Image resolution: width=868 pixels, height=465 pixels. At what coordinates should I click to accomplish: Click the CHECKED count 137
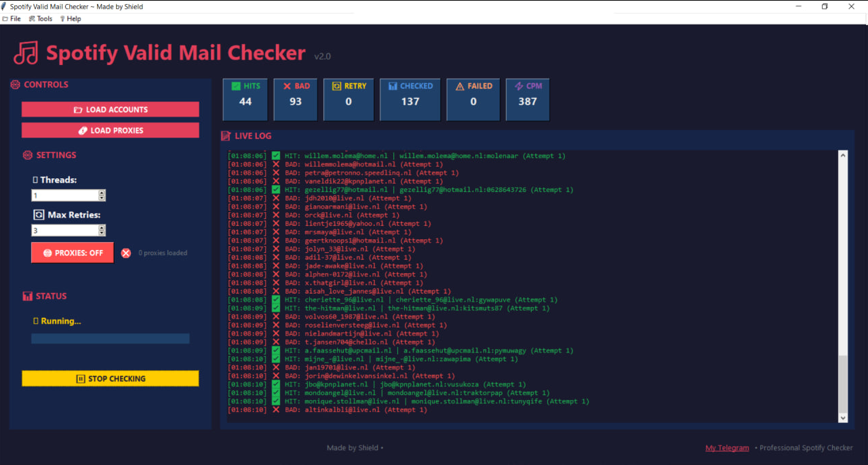410,102
